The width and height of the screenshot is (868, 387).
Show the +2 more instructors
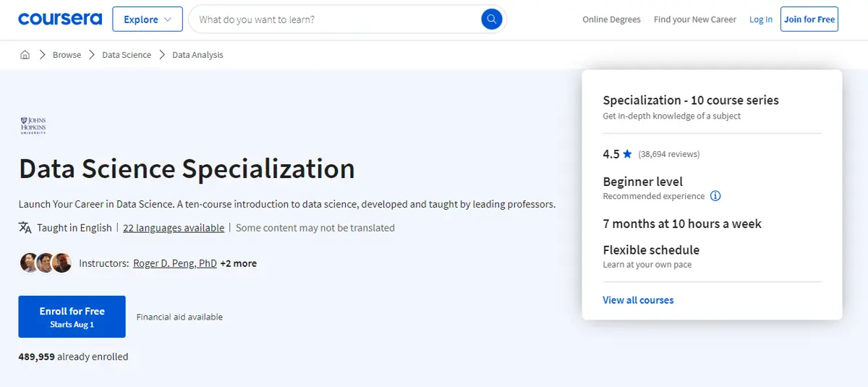[239, 263]
